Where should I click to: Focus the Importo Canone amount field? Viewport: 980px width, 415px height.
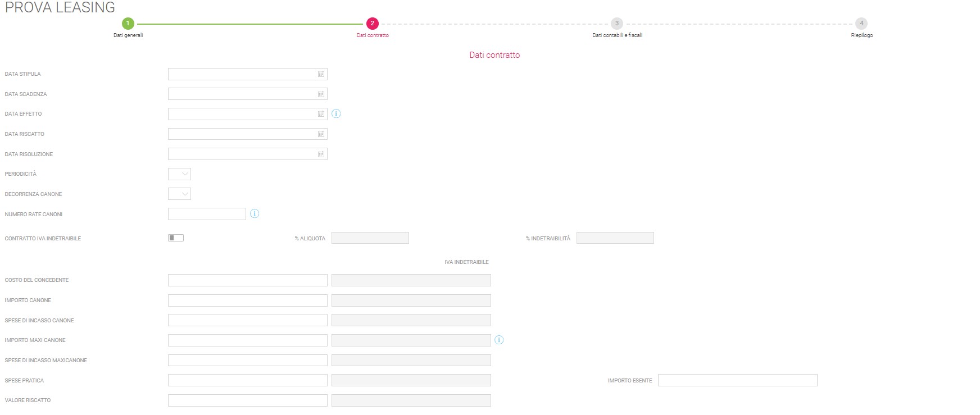[248, 300]
